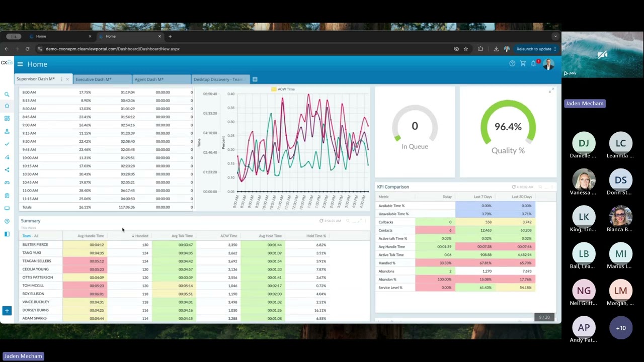
Task: Close the Supervisor Dash M* tab
Action: coord(67,79)
